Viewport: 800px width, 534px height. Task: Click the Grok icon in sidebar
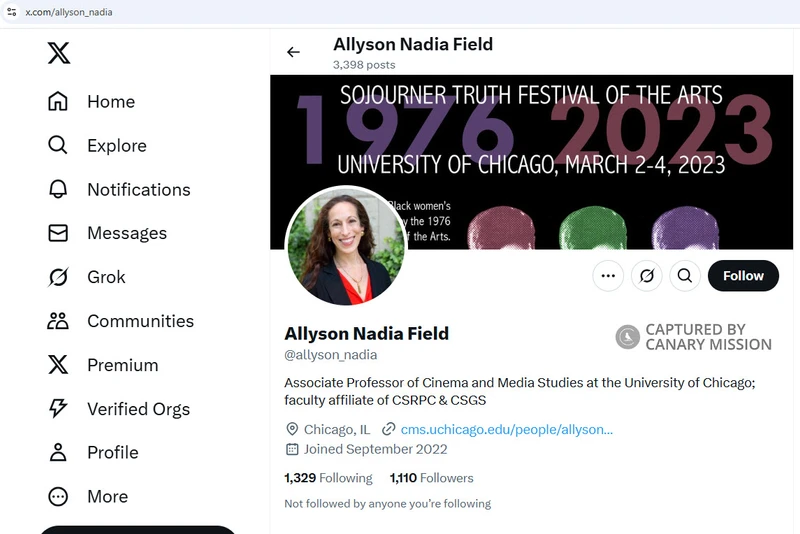pyautogui.click(x=58, y=277)
